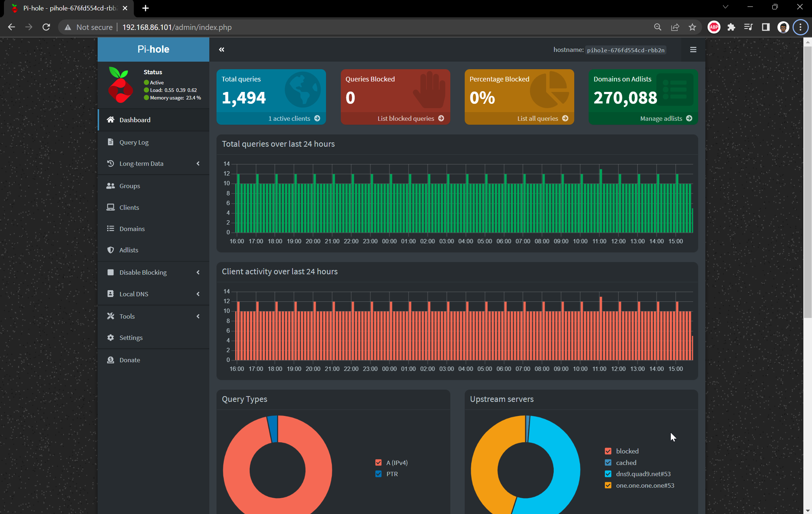Toggle the PTR query type checkbox

click(x=378, y=474)
